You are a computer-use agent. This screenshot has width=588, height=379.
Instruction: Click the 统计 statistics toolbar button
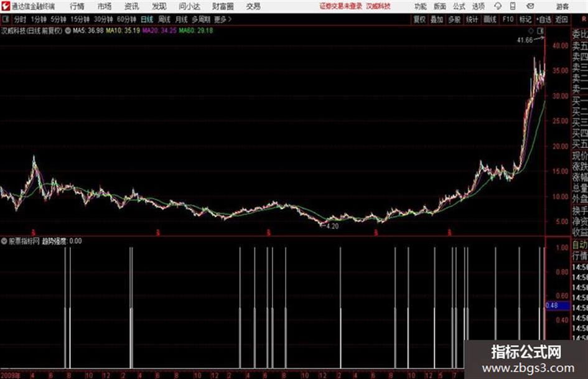coord(472,19)
